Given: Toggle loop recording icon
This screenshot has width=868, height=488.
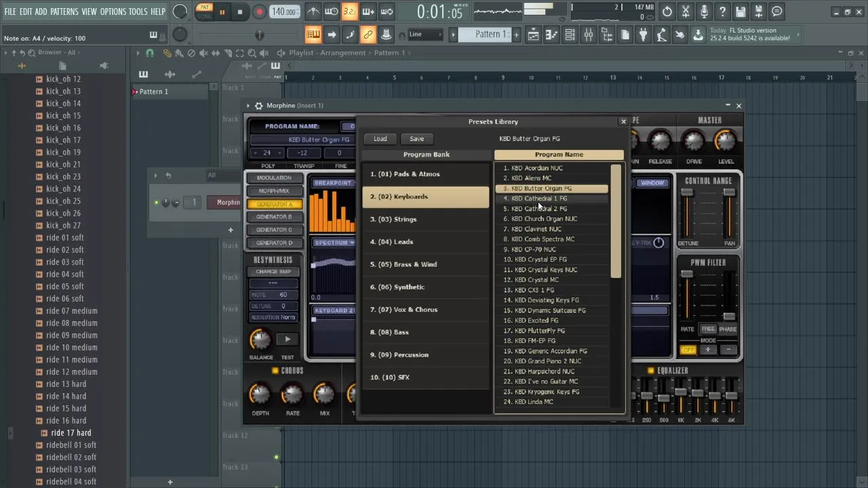Looking at the screenshot, I should pyautogui.click(x=387, y=12).
